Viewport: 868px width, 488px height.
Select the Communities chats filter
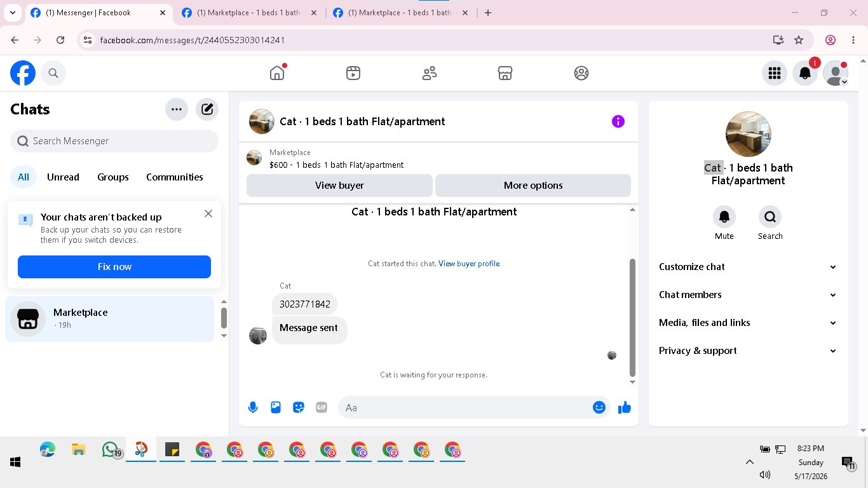[x=175, y=177]
